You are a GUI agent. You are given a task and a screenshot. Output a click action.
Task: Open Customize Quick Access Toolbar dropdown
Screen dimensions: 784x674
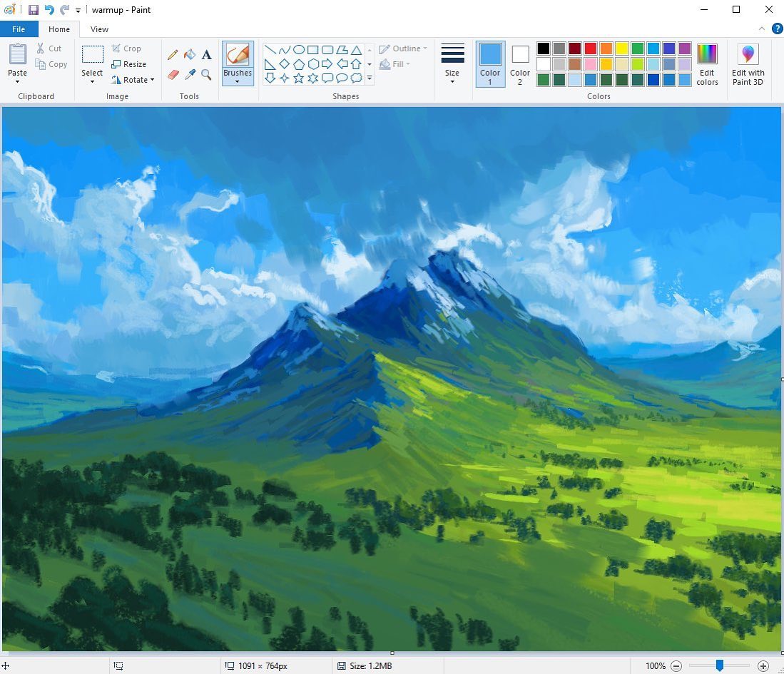pos(78,10)
